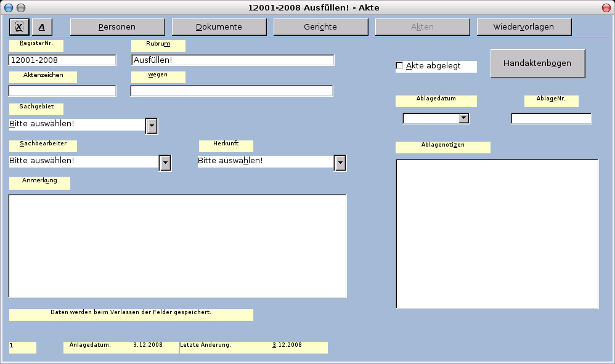Image resolution: width=615 pixels, height=364 pixels.
Task: Click the A button in toolbar
Action: pyautogui.click(x=42, y=27)
